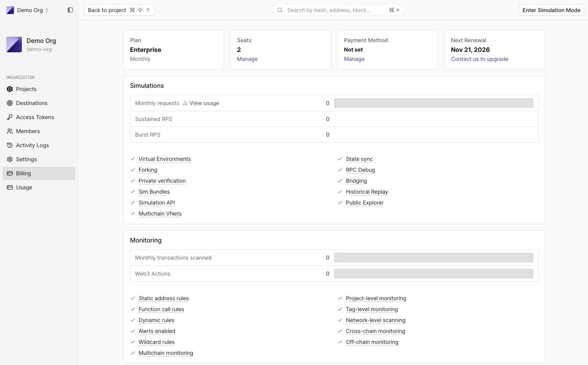Click the RPC Debug feature label
Screen dimensions: 588x365
[360, 170]
